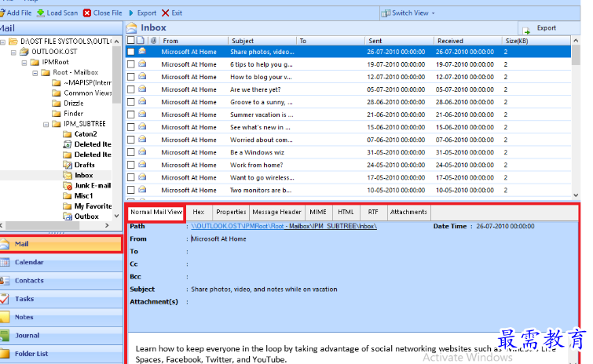The height and width of the screenshot is (364, 593).
Task: Check the 'Are we there yet?' email checkbox
Action: point(131,89)
